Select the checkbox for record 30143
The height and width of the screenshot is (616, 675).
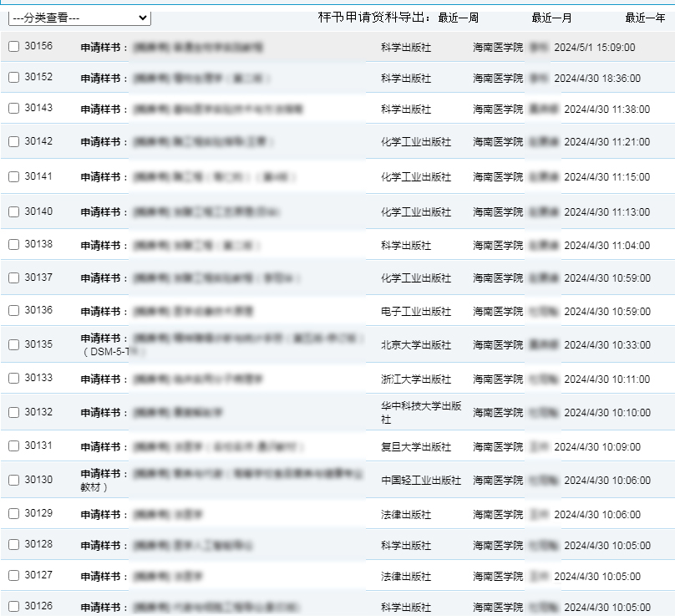pyautogui.click(x=13, y=109)
